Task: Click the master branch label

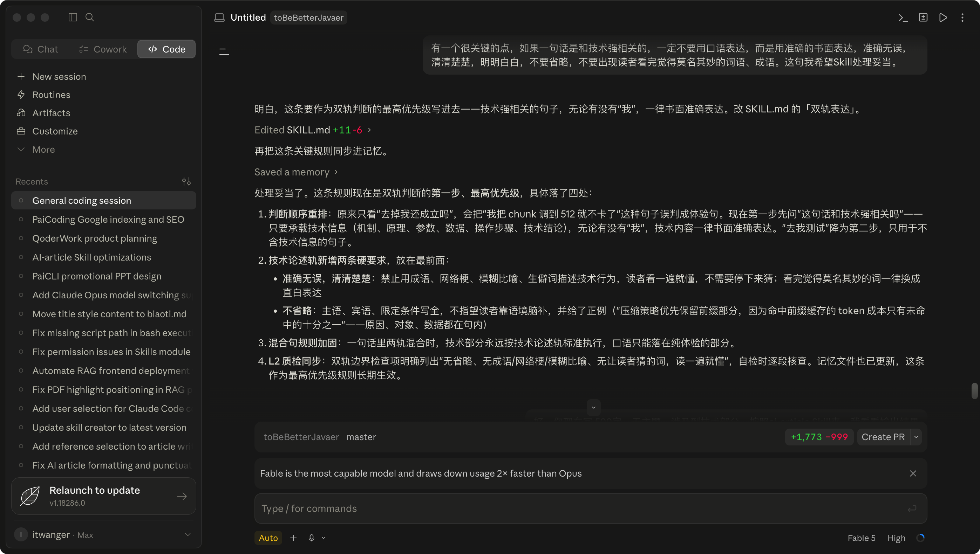Action: [361, 437]
